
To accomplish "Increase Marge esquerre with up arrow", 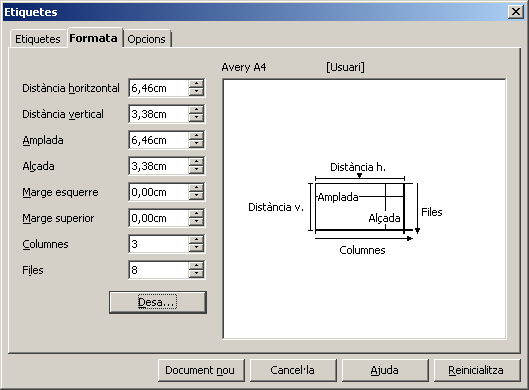I will (196, 188).
